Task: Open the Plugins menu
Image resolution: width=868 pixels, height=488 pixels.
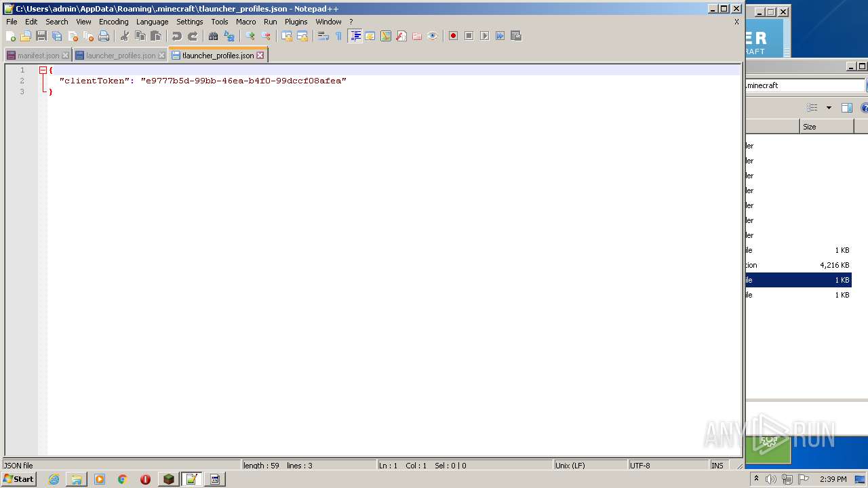Action: 296,22
